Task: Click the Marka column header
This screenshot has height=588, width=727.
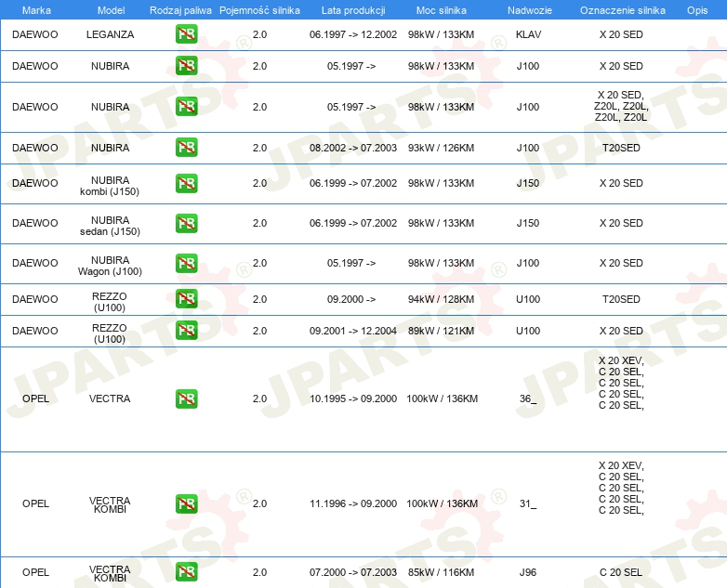Action: pyautogui.click(x=36, y=10)
